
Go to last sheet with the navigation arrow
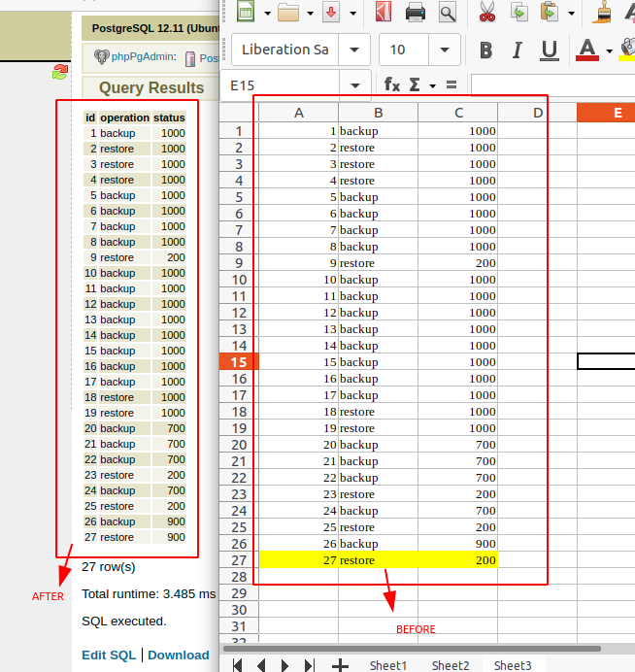click(x=309, y=665)
